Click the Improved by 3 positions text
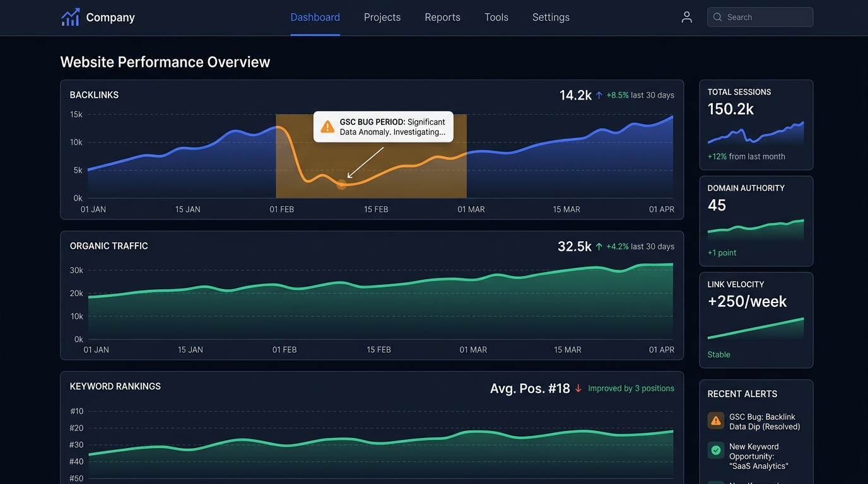868x484 pixels. pos(631,388)
